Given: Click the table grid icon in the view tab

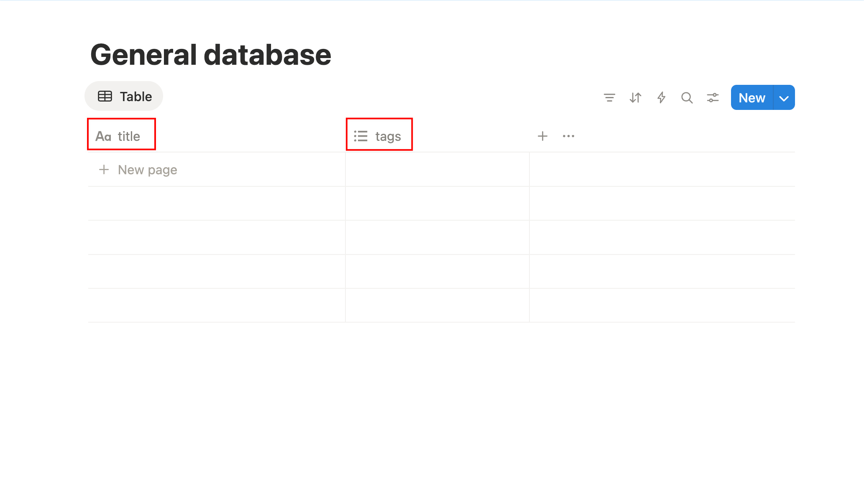Looking at the screenshot, I should [x=105, y=97].
